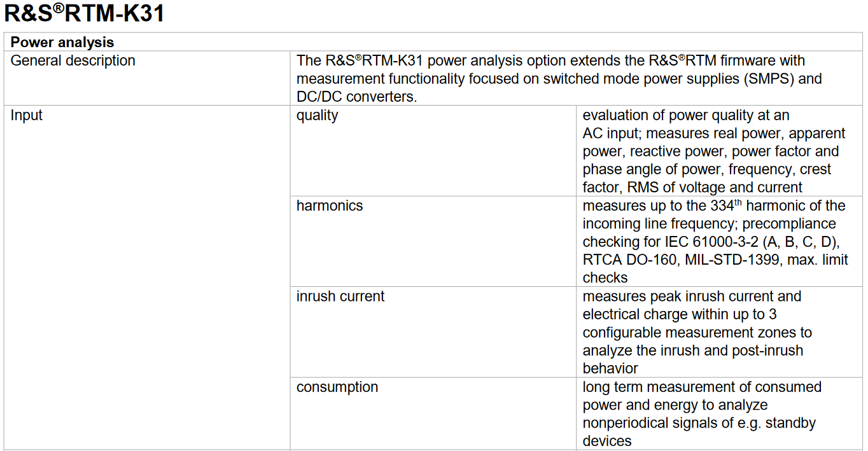Image resolution: width=868 pixels, height=451 pixels.
Task: Click "measures peak inrush current and" line
Action: [692, 296]
